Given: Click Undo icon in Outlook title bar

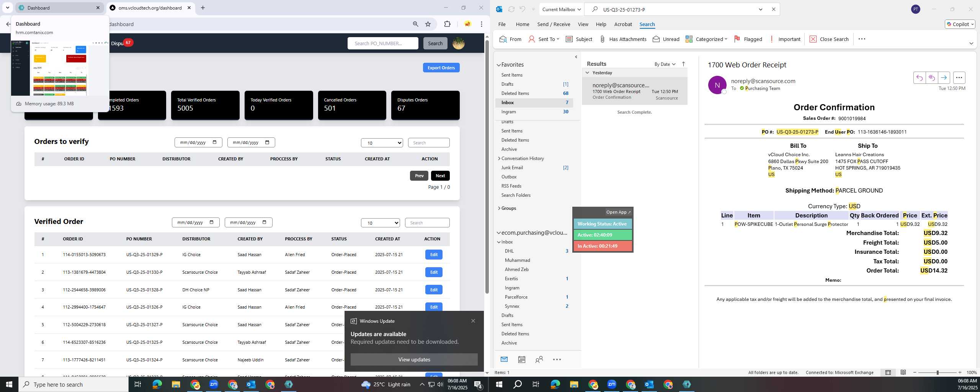Looking at the screenshot, I should [x=523, y=9].
